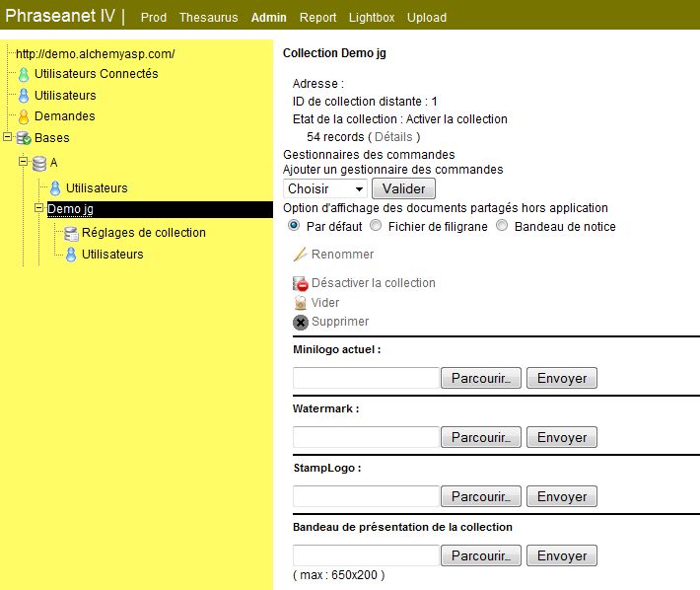
Task: Click the green Utilisateurs Connectés user icon
Action: point(24,74)
